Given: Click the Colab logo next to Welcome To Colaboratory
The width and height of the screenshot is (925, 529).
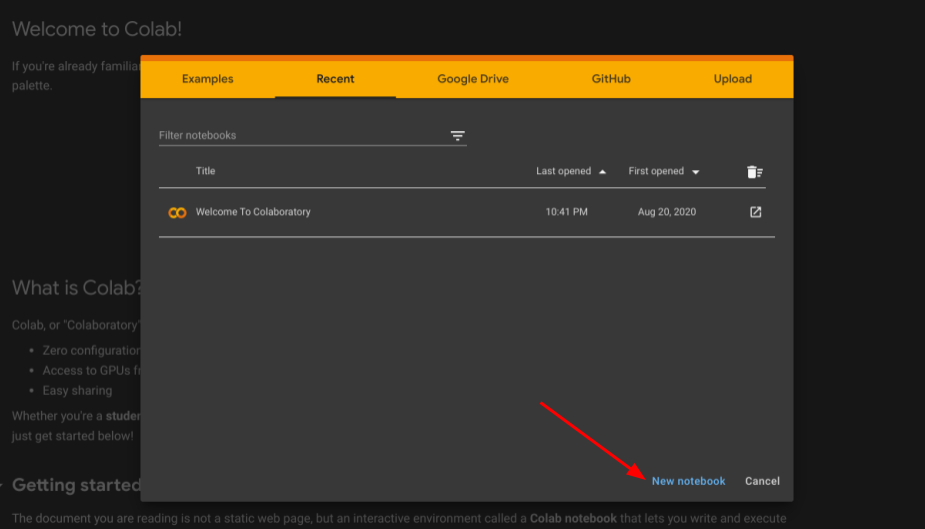Looking at the screenshot, I should 177,212.
